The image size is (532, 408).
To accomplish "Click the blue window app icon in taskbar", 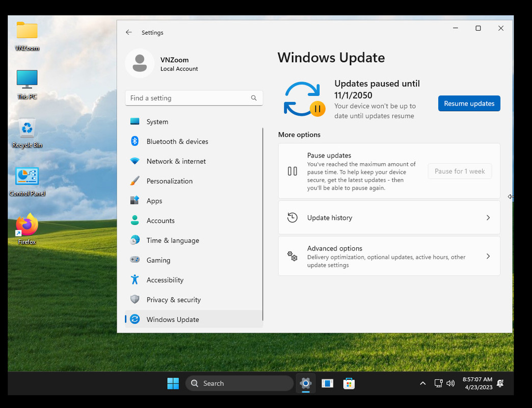I will tap(328, 384).
